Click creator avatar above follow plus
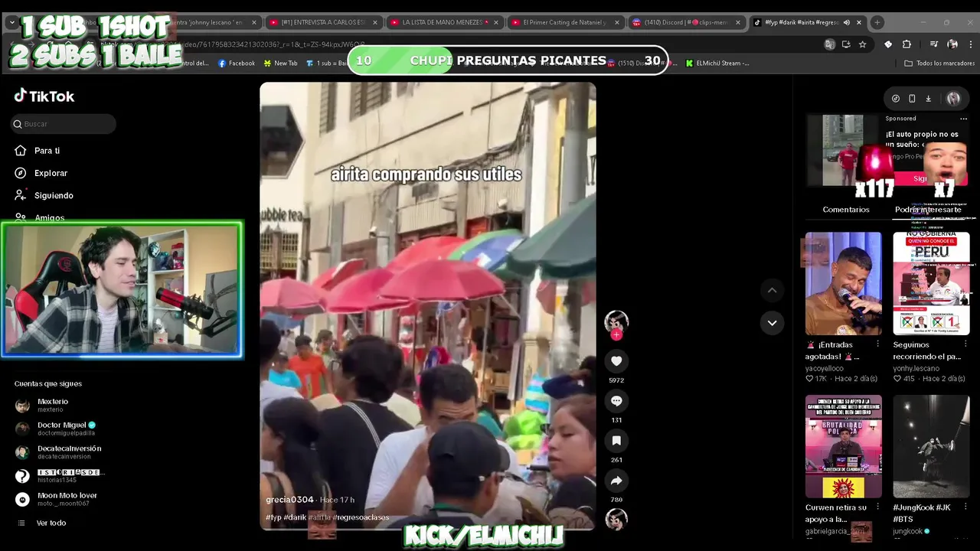The height and width of the screenshot is (551, 980). pyautogui.click(x=616, y=320)
